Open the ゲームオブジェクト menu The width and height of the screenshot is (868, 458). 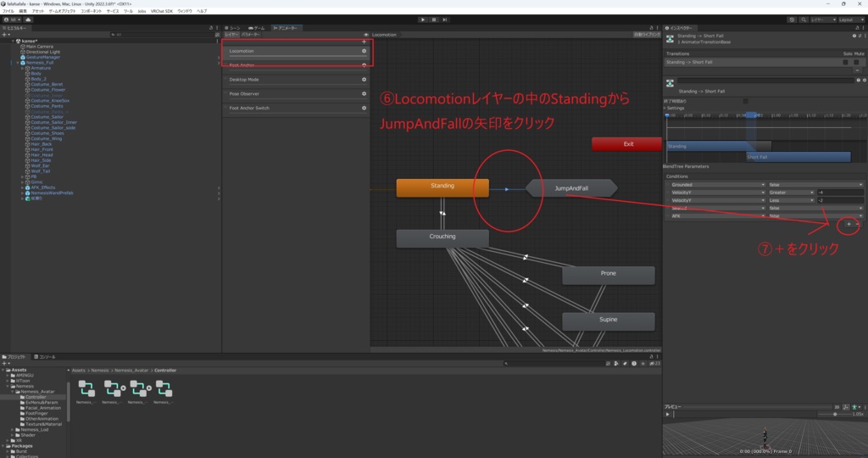(x=62, y=11)
